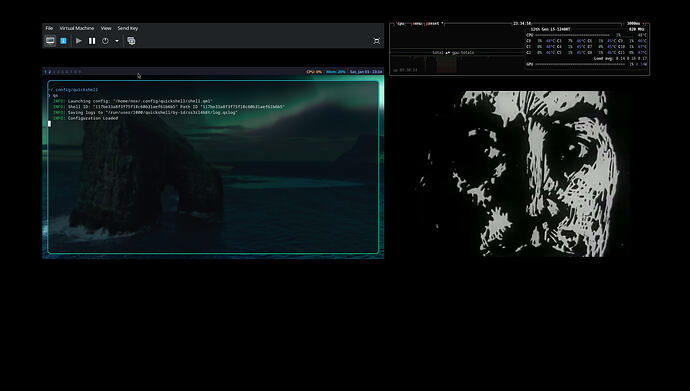
Task: Click the 'Saving logs to' log line
Action: tap(145, 113)
